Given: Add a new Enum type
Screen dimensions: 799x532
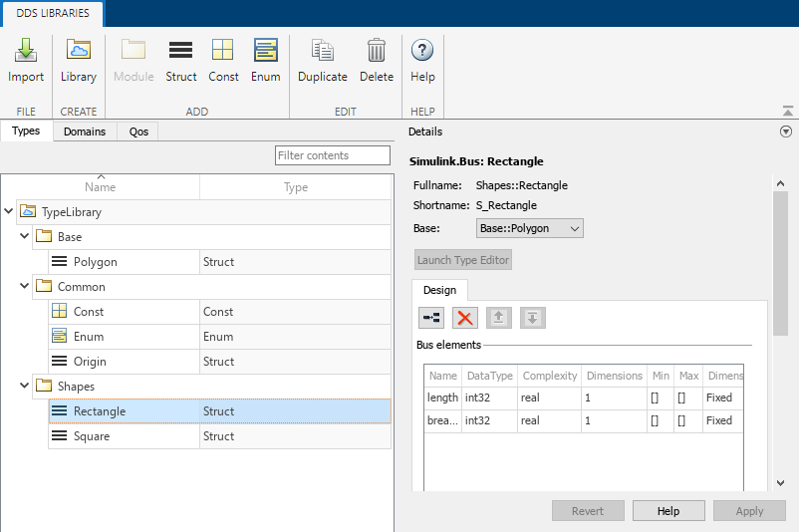Looking at the screenshot, I should pos(265,60).
